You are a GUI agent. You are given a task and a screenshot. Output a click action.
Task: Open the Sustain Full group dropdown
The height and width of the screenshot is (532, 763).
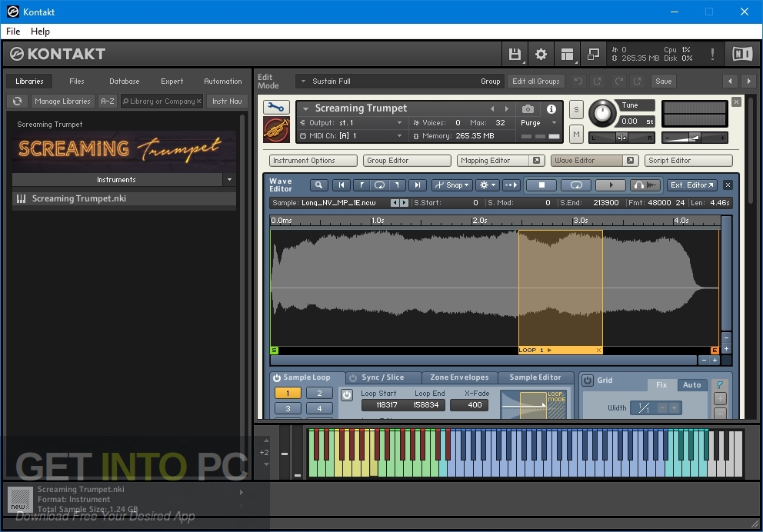coord(303,81)
